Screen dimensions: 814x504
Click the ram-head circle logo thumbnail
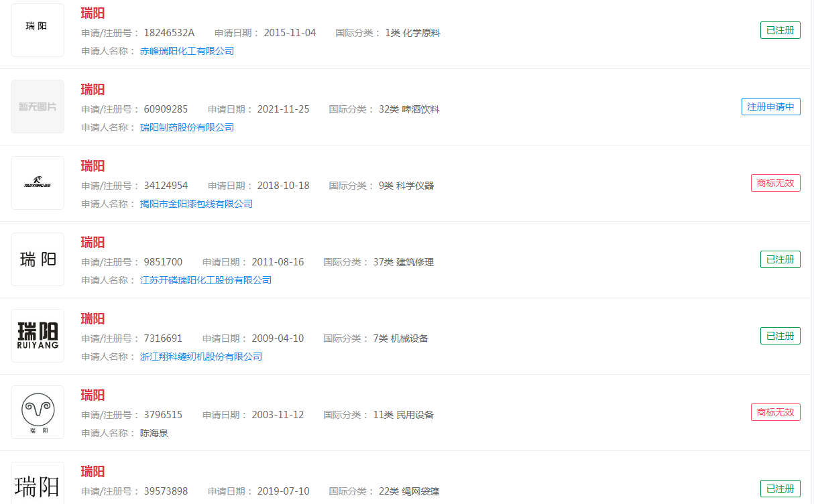click(x=38, y=412)
